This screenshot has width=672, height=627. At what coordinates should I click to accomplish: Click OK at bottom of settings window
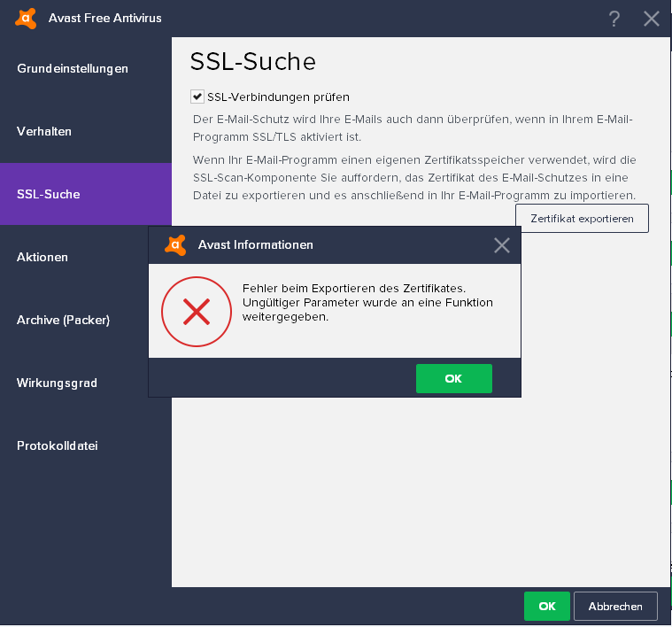point(547,607)
